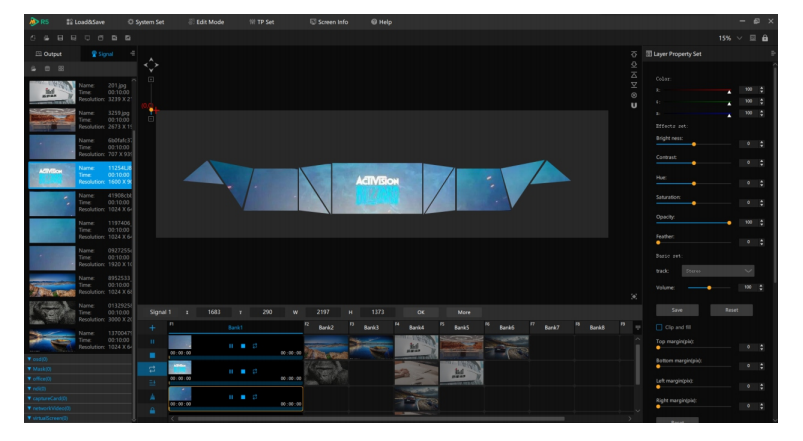Click the More button in signal bar
This screenshot has width=803, height=441.
[464, 312]
